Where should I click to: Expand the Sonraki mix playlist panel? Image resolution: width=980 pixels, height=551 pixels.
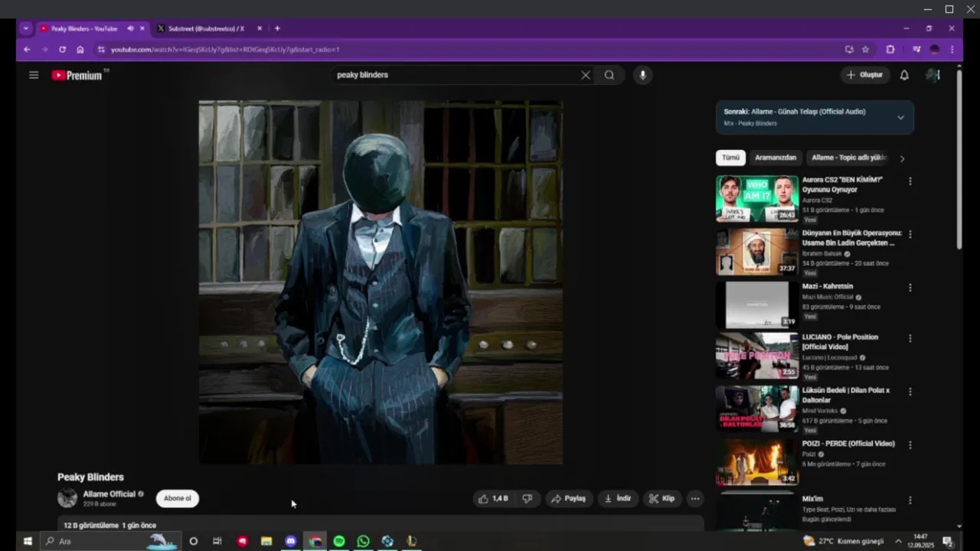(900, 117)
